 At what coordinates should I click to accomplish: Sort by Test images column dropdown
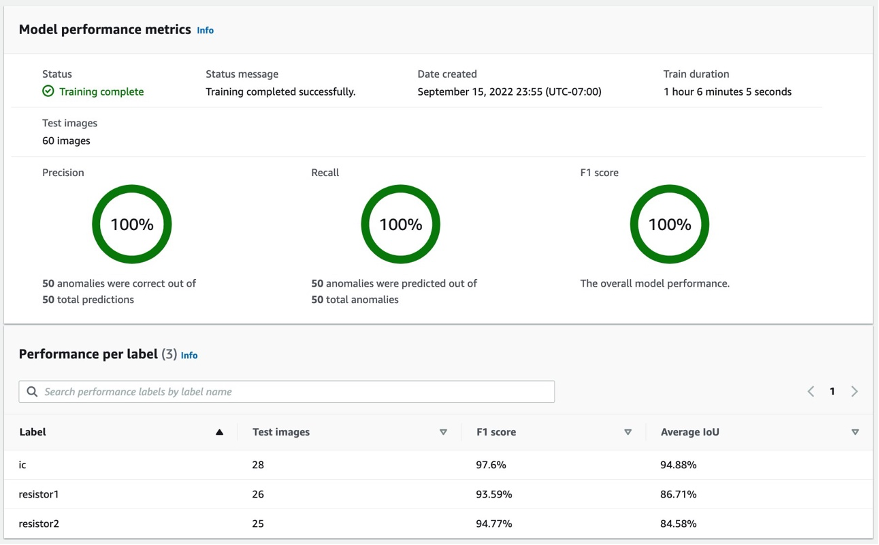(x=443, y=433)
